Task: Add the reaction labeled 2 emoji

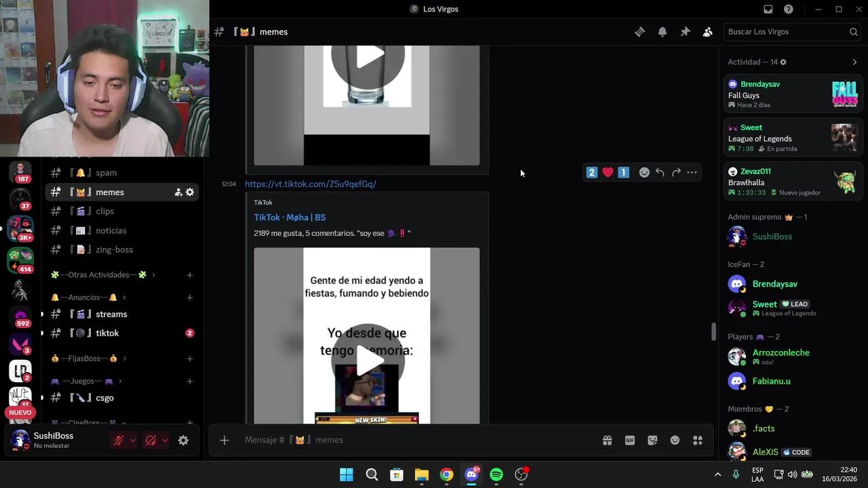Action: 592,173
